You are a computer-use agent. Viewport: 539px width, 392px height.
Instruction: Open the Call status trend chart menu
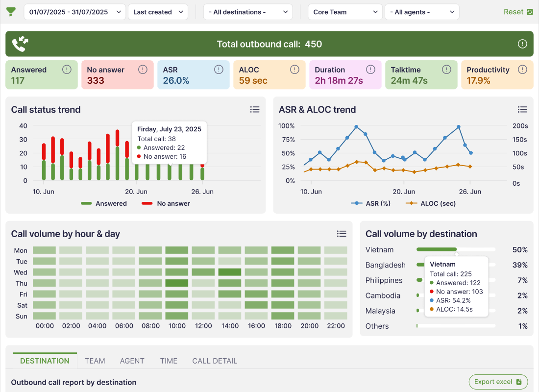pyautogui.click(x=255, y=110)
